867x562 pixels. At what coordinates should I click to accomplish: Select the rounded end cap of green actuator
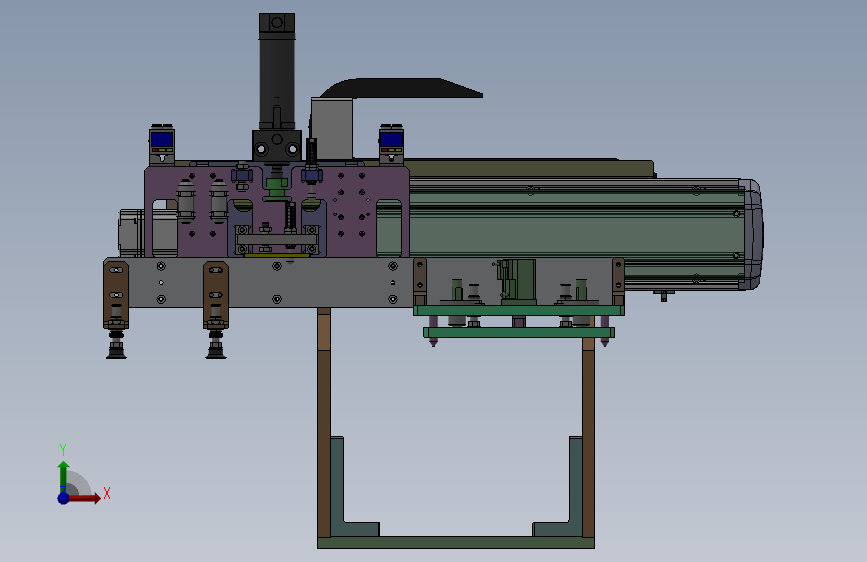click(x=752, y=234)
